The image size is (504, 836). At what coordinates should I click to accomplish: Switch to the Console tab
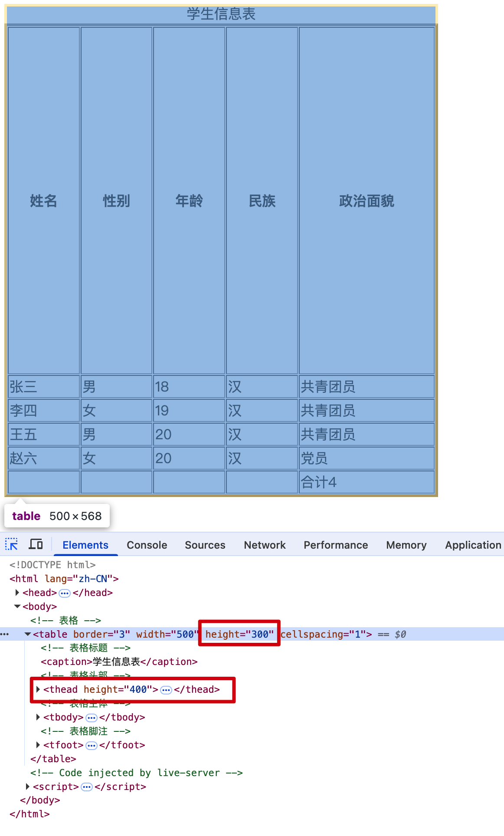(x=147, y=545)
